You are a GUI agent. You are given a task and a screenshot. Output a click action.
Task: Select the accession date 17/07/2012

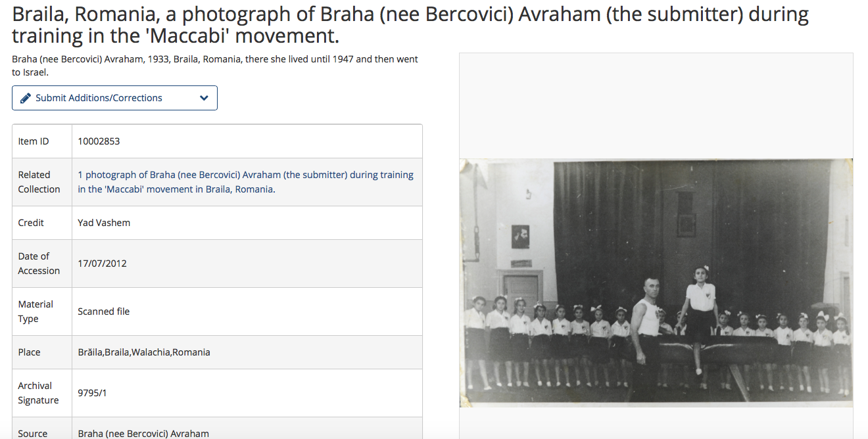tap(102, 264)
